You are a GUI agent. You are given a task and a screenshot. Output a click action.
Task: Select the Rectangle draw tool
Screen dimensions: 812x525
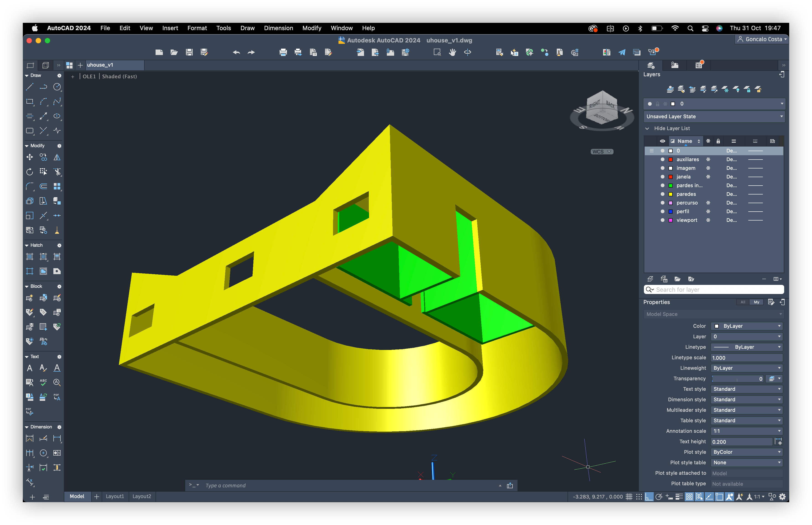click(x=30, y=102)
